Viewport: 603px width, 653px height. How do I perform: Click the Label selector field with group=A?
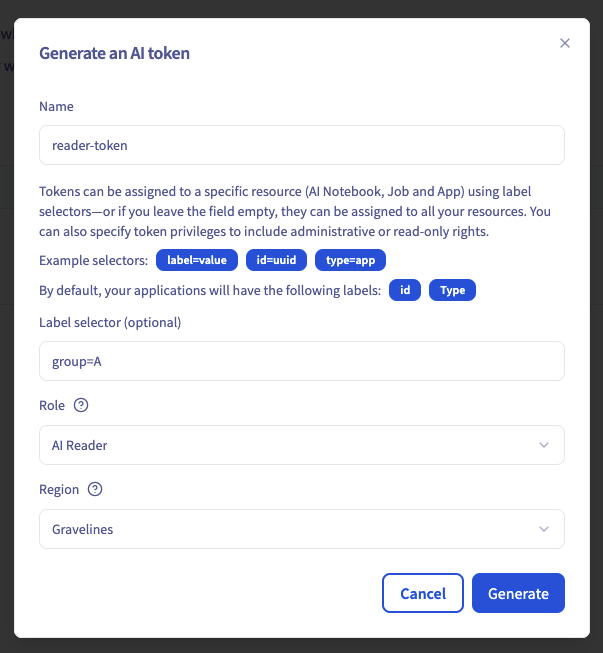tap(301, 361)
